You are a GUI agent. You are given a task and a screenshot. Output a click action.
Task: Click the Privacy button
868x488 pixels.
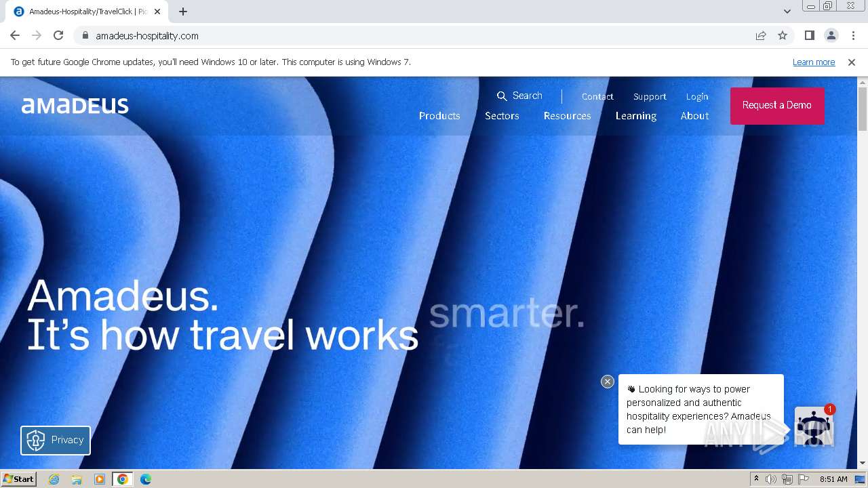pos(56,440)
